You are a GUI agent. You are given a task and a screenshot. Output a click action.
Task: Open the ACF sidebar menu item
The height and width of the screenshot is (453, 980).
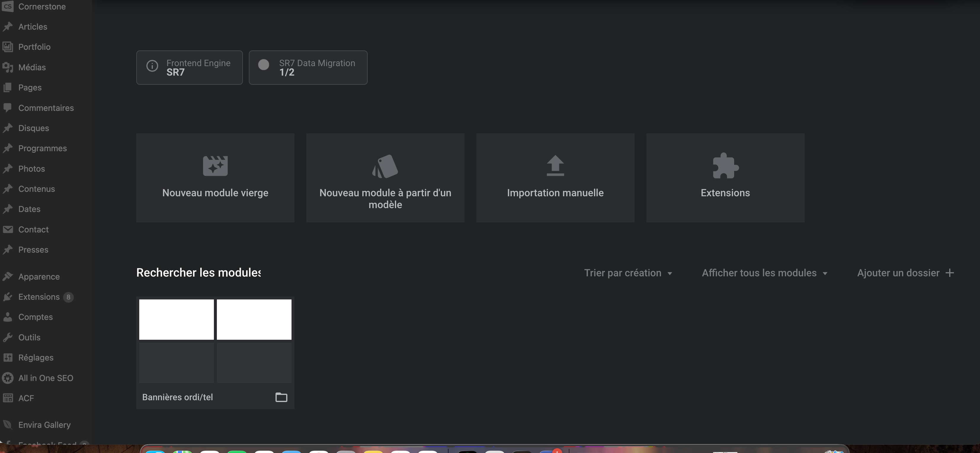tap(26, 398)
